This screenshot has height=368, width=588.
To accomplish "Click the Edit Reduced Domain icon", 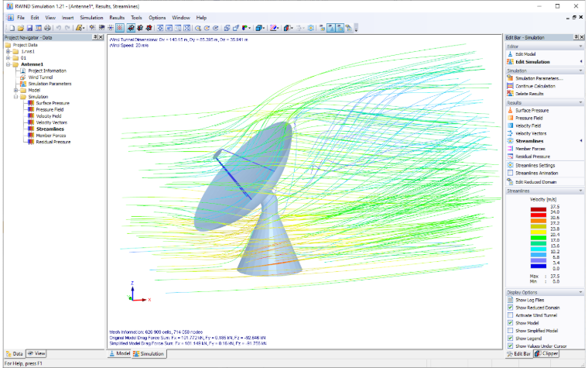I will pos(510,182).
